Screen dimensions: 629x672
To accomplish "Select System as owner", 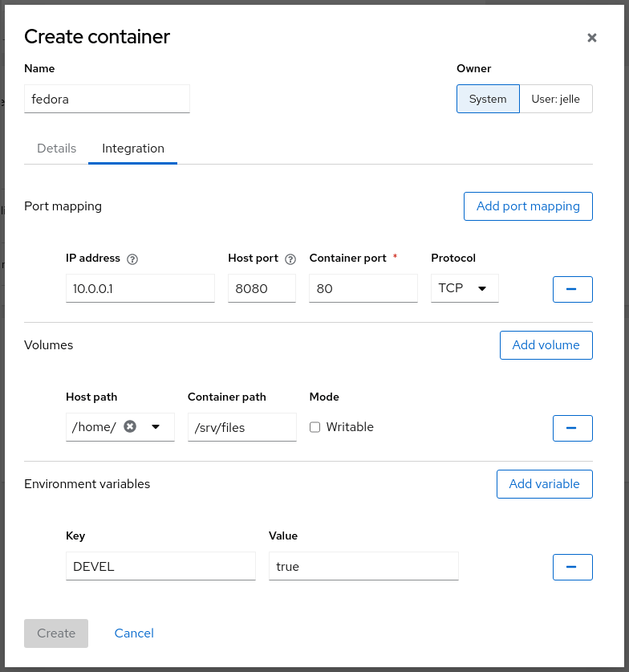I will pyautogui.click(x=488, y=99).
